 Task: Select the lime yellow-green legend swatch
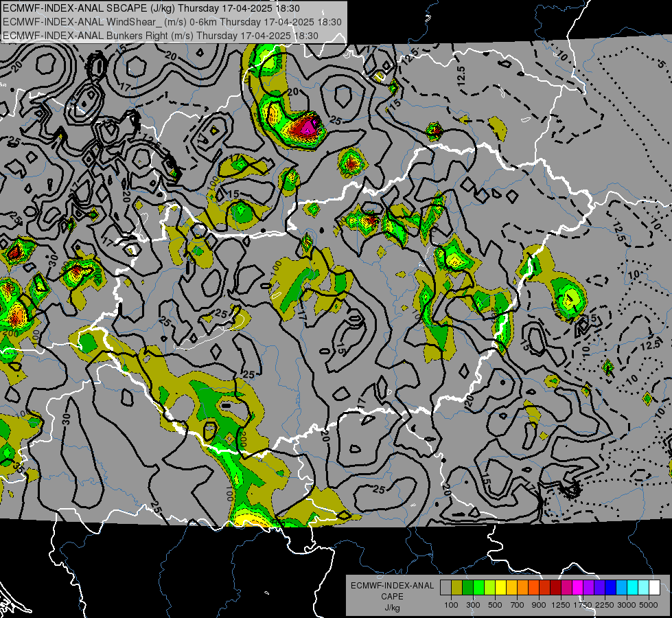pyautogui.click(x=490, y=588)
